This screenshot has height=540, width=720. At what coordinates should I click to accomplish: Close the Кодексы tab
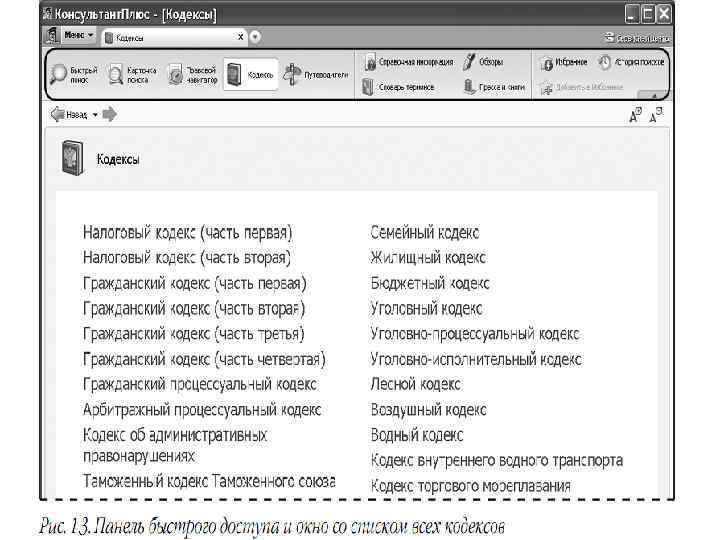tap(241, 37)
